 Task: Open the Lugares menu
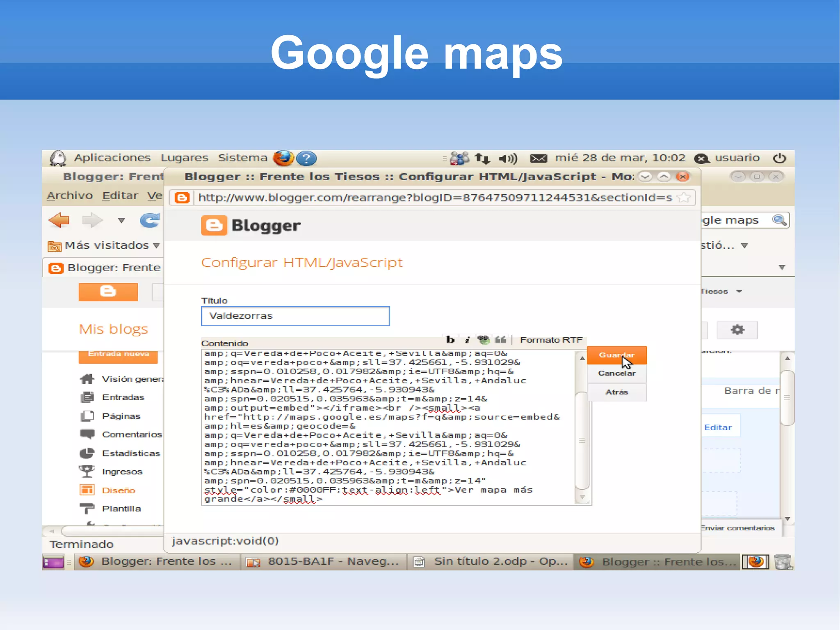coord(184,158)
